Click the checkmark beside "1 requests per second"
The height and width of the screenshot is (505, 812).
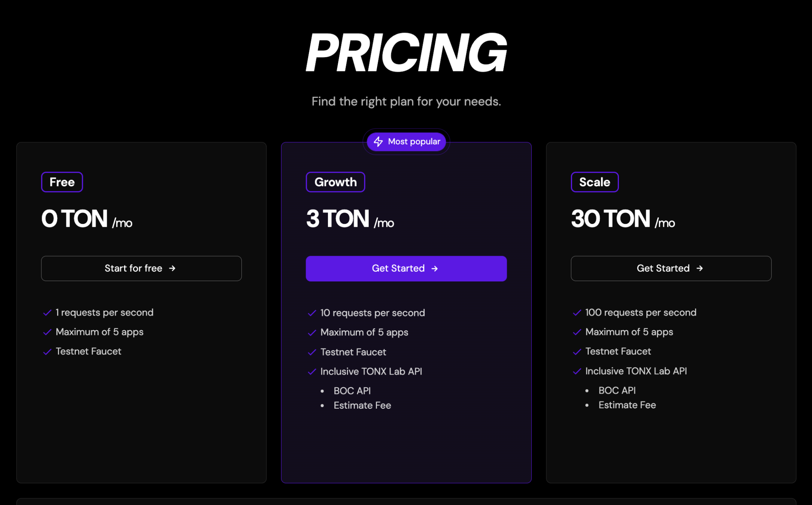[x=46, y=312]
